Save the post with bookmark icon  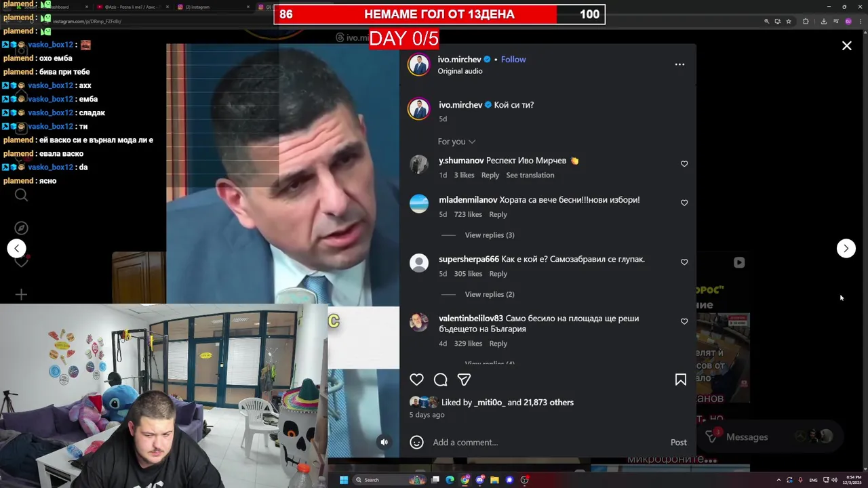coord(680,380)
